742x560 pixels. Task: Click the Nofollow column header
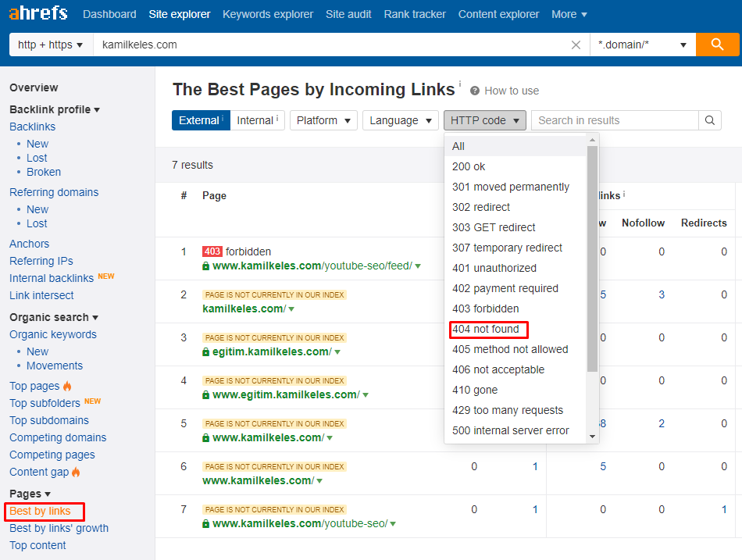pos(643,223)
